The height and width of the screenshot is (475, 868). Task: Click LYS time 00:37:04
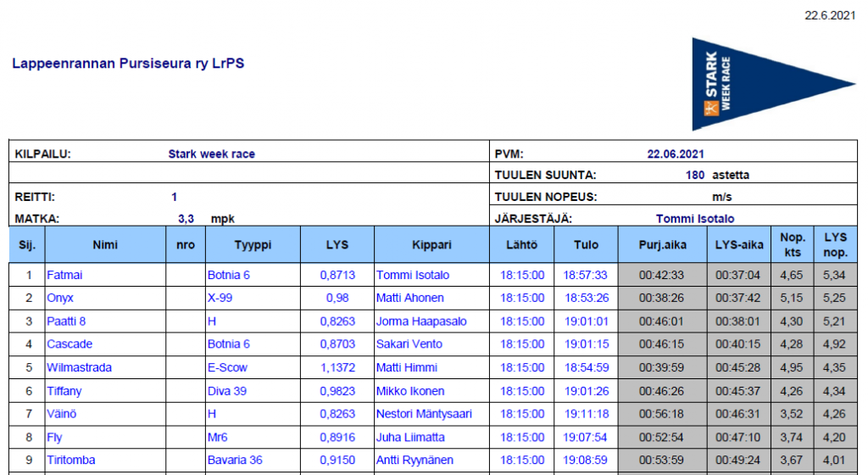[x=738, y=275]
